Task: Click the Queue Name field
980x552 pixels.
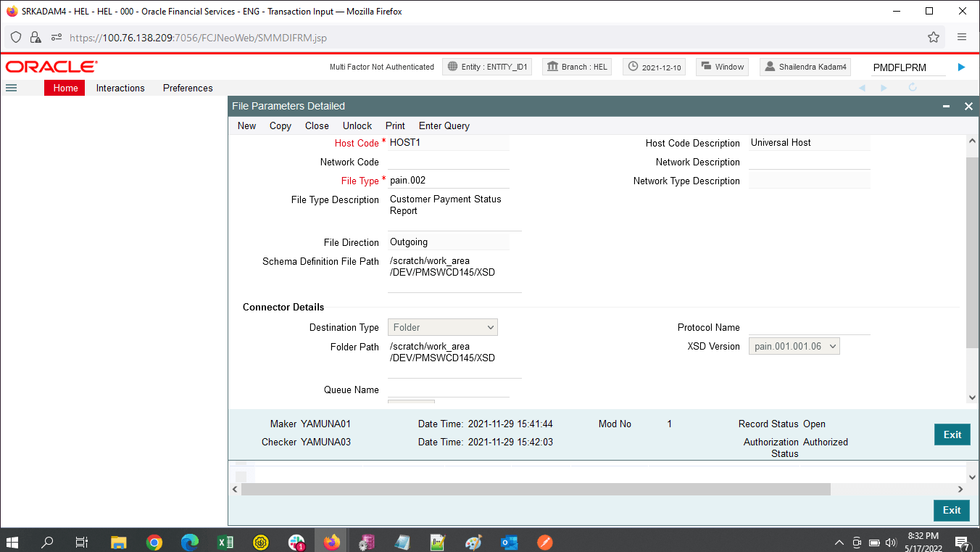Action: coord(449,390)
